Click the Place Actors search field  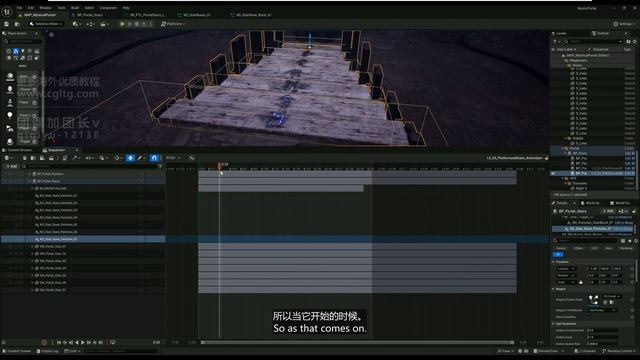point(24,41)
